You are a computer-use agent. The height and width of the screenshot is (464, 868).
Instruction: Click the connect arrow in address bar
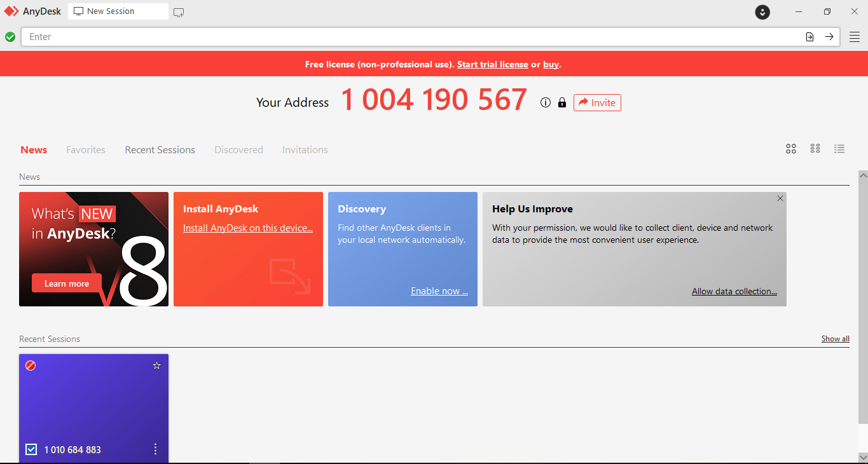[829, 37]
